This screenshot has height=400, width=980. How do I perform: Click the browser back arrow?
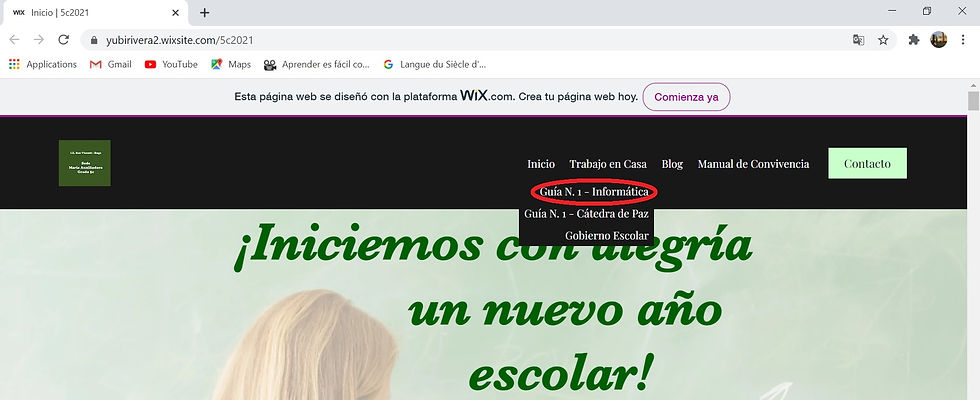coord(14,39)
